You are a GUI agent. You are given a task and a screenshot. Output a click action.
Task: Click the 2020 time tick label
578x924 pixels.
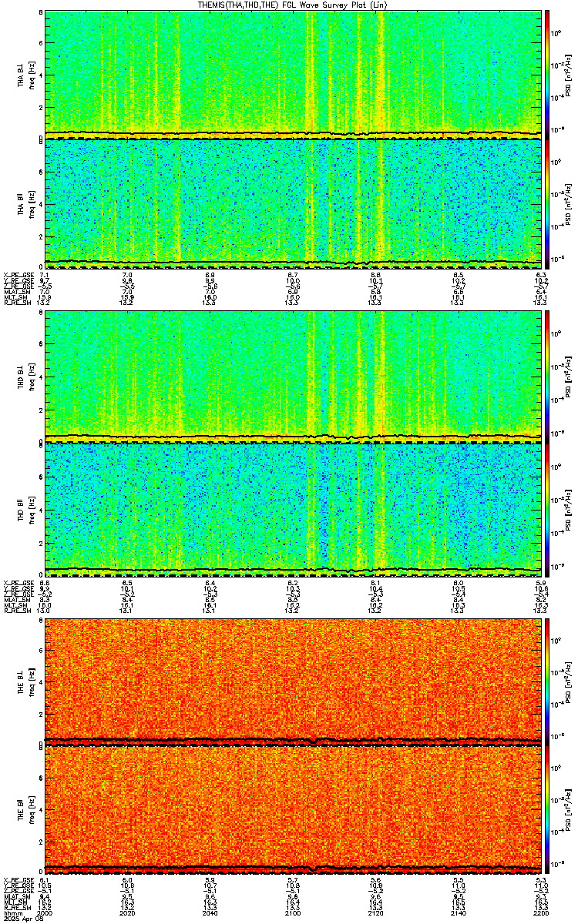(x=128, y=913)
